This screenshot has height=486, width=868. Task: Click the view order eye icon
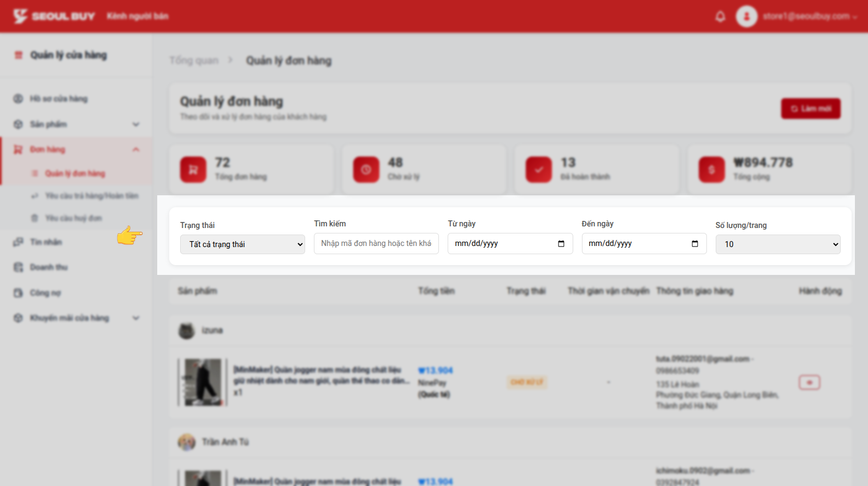coord(809,382)
